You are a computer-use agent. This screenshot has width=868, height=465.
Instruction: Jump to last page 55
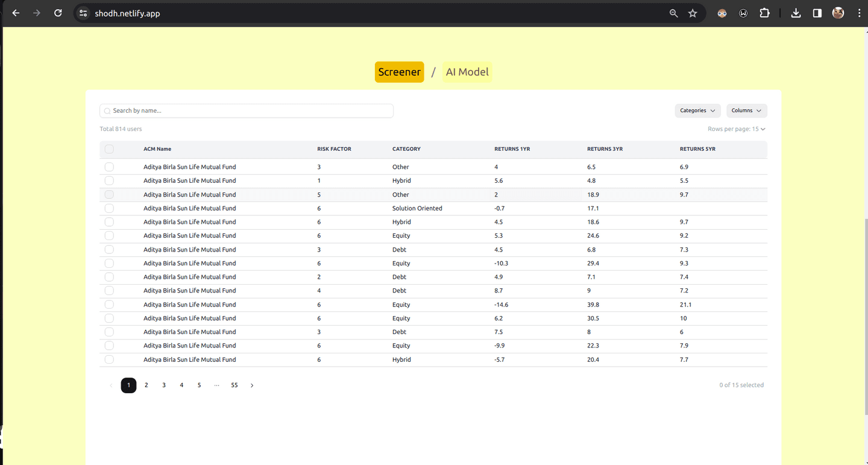pos(234,385)
